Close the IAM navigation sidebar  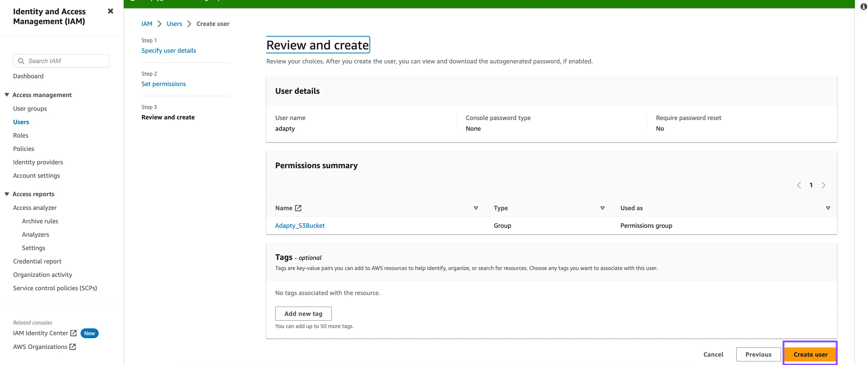[x=110, y=11]
